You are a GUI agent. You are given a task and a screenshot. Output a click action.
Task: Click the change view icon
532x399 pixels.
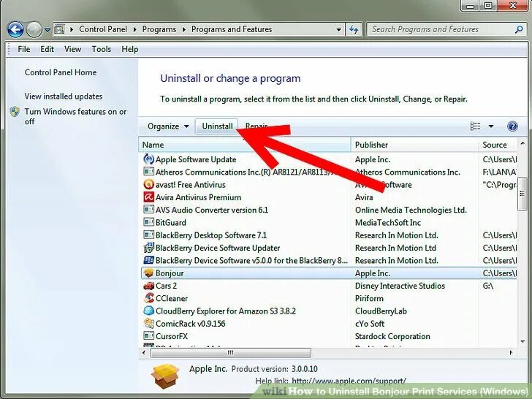pyautogui.click(x=475, y=126)
